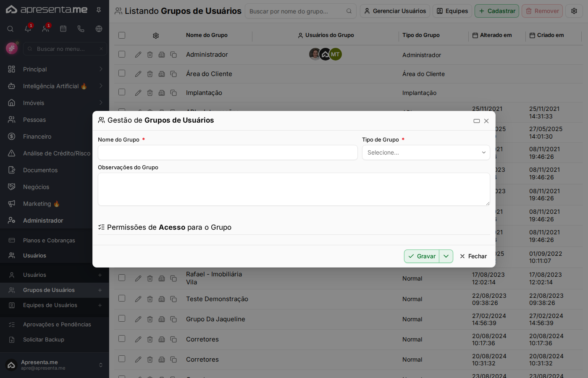The height and width of the screenshot is (378, 588).
Task: Check the checkbox of Corretores created 20/08/2024 10:17:36
Action: coord(122,339)
